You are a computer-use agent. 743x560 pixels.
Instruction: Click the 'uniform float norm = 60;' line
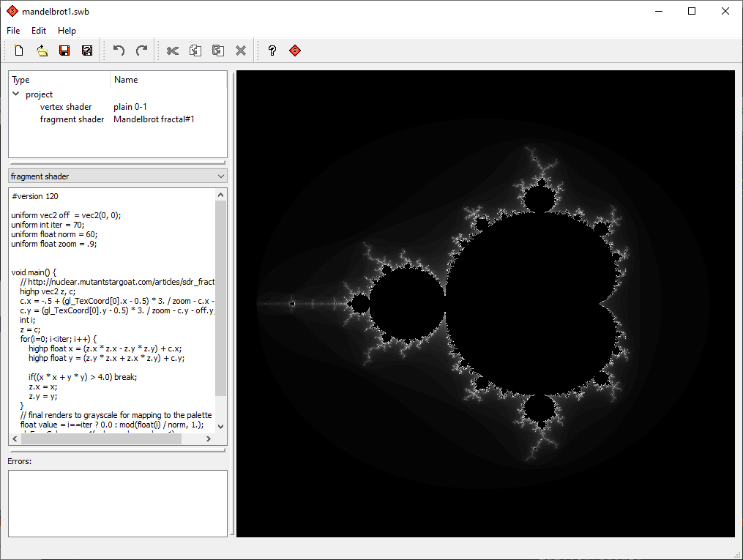[x=54, y=234]
